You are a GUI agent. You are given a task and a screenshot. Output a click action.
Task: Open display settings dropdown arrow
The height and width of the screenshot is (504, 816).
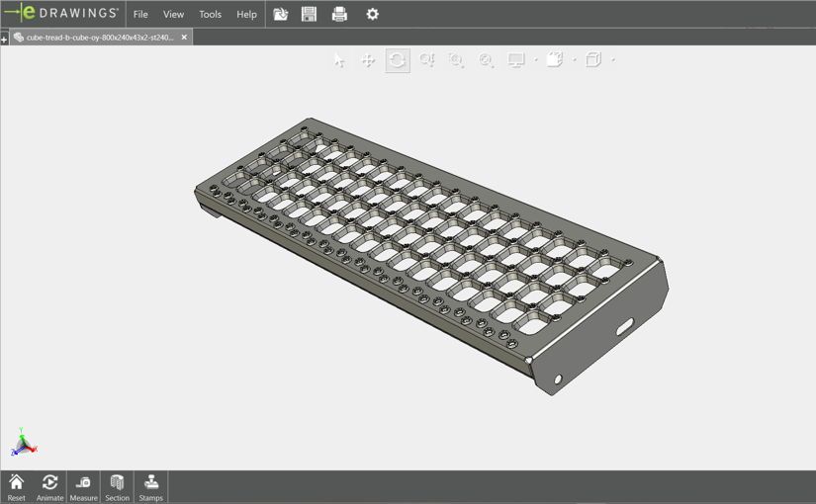[536, 60]
